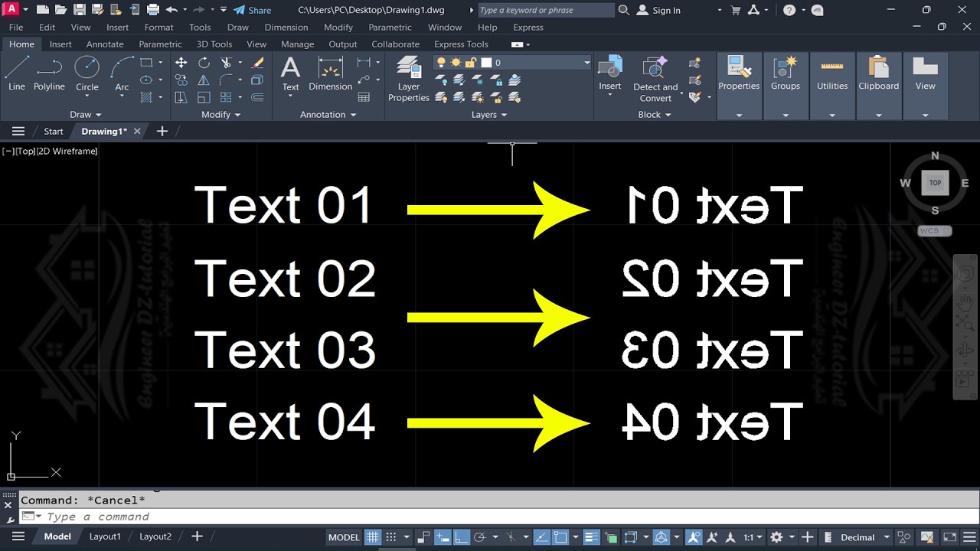Click the Share button
Viewport: 980px width, 551px height.
point(252,10)
